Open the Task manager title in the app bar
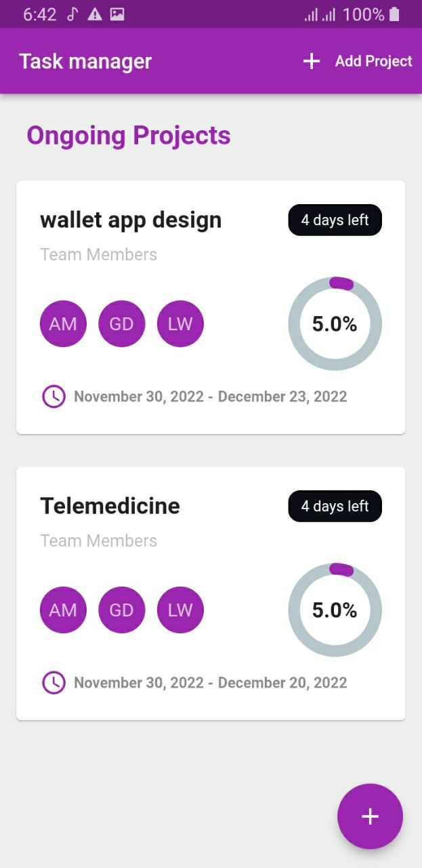The width and height of the screenshot is (422, 868). coord(85,61)
